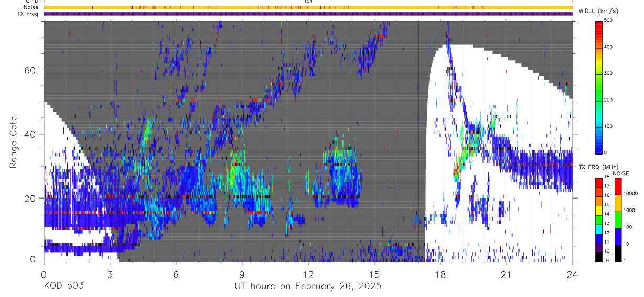Click the 200 value on the width color bar
644x297 pixels.
(608, 100)
